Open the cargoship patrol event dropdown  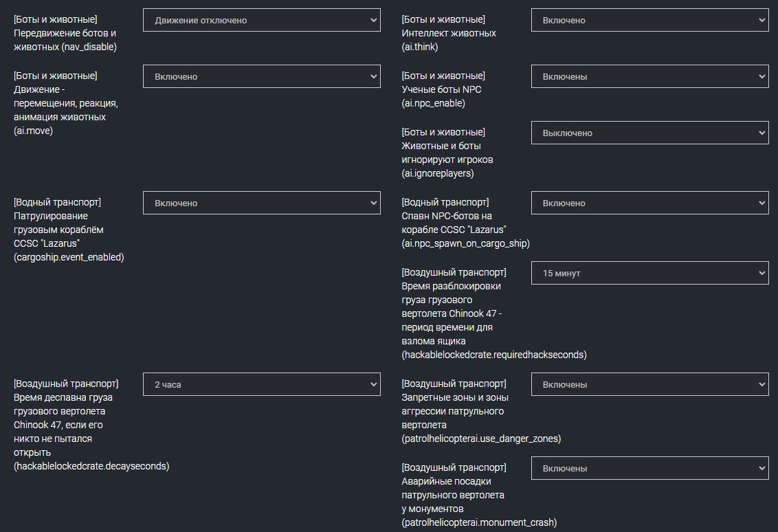(x=261, y=202)
